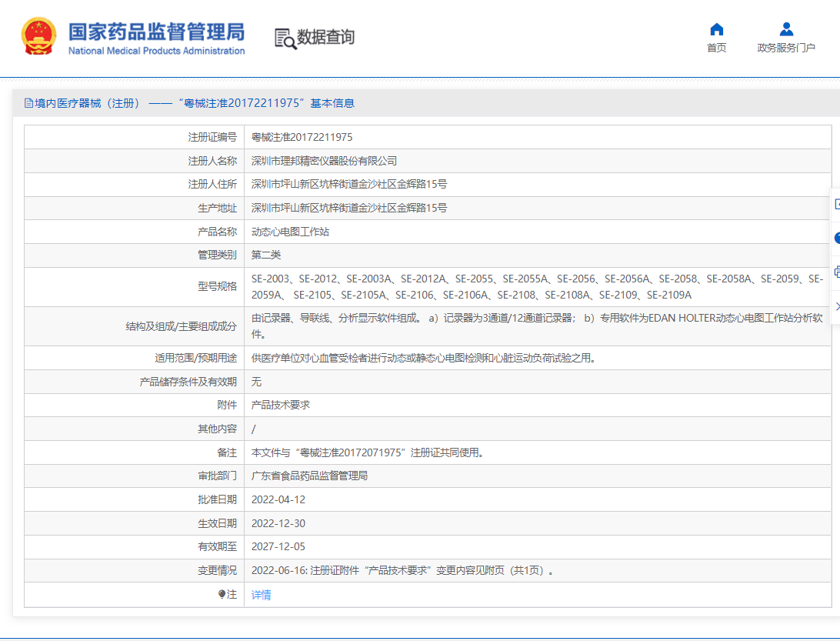840x641 pixels.
Task: Click the 备注 remark mentioning 粤械注准20172071975
Action: 368,452
